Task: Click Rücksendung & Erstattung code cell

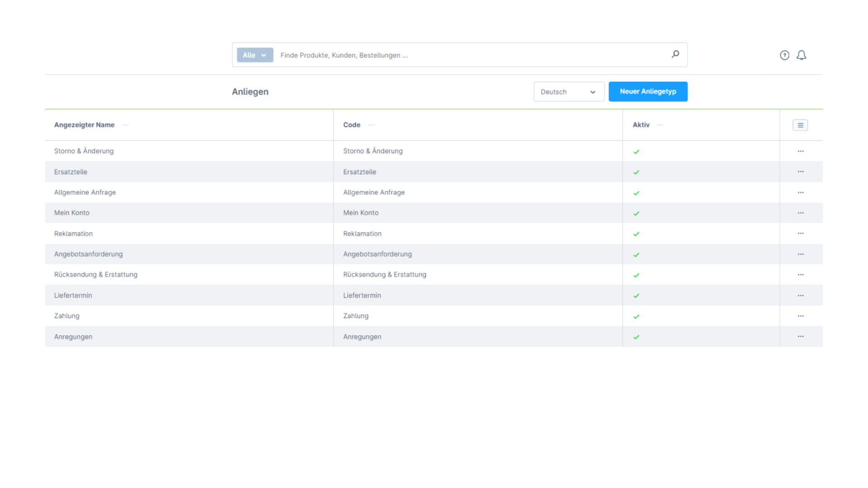Action: click(x=478, y=275)
